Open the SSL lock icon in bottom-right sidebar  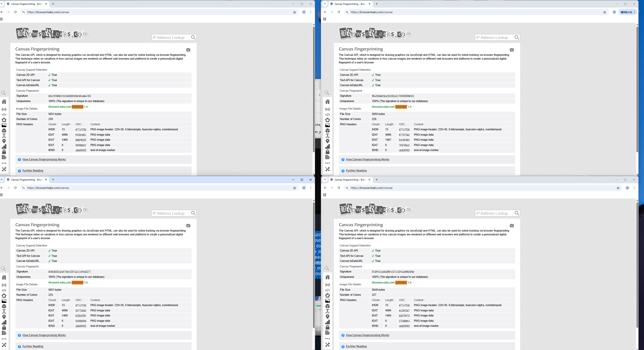click(328, 327)
